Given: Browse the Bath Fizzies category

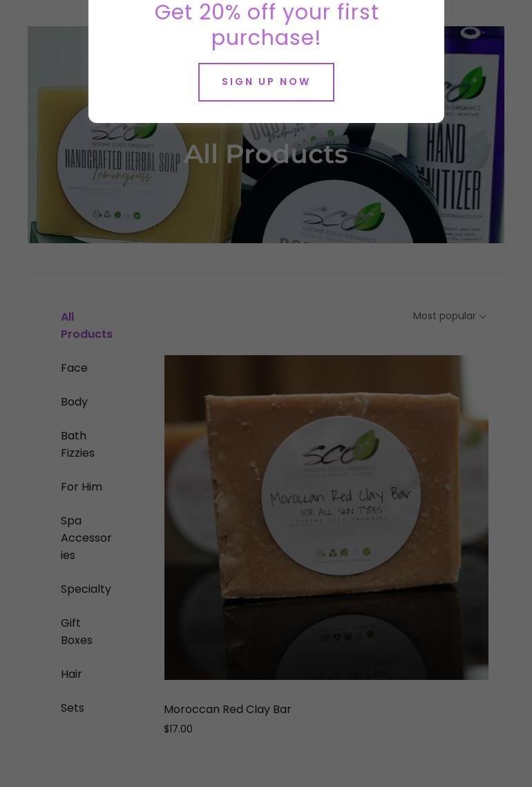Looking at the screenshot, I should pyautogui.click(x=77, y=444).
